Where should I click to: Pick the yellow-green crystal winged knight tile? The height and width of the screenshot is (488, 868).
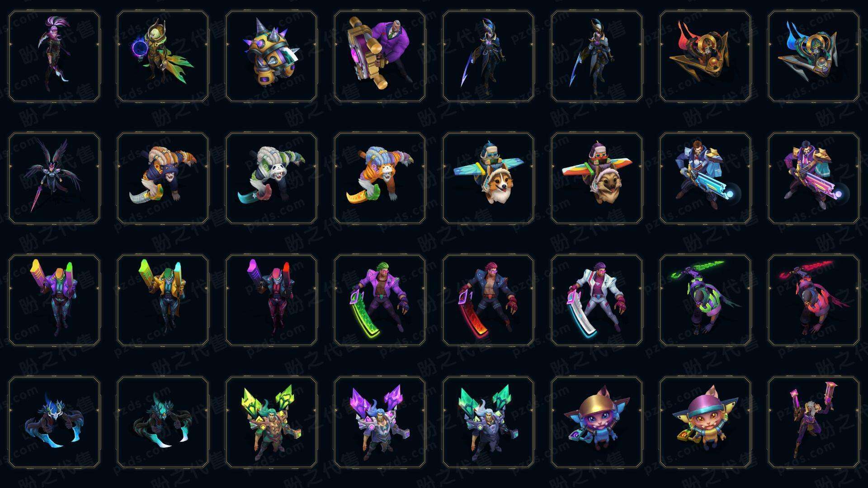[x=271, y=422]
